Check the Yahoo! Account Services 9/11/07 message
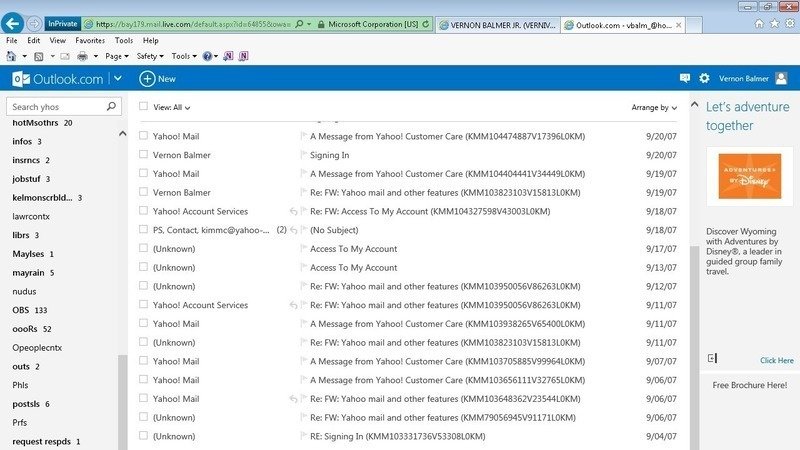 (143, 305)
